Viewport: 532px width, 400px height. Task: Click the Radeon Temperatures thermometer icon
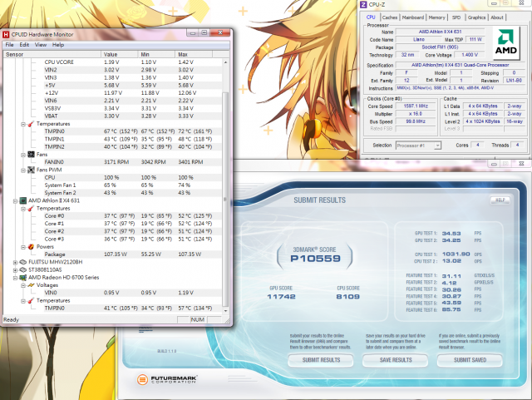(x=31, y=301)
